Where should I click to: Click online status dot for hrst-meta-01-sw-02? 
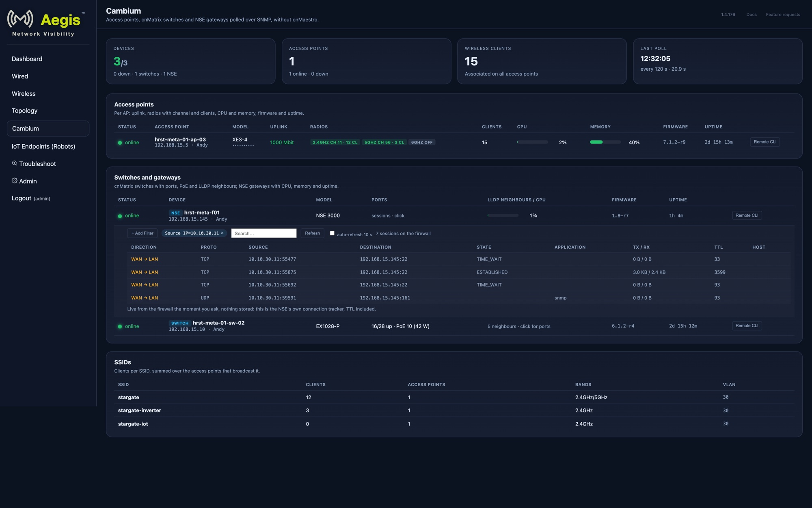[120, 326]
